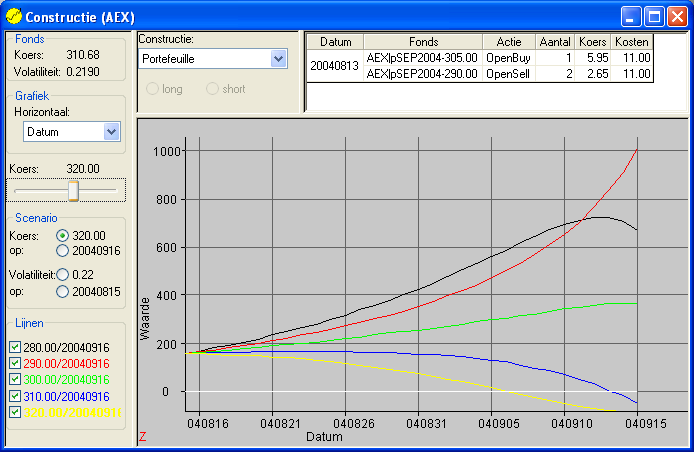Open the Constructie Portefeuille dropdown

(279, 59)
